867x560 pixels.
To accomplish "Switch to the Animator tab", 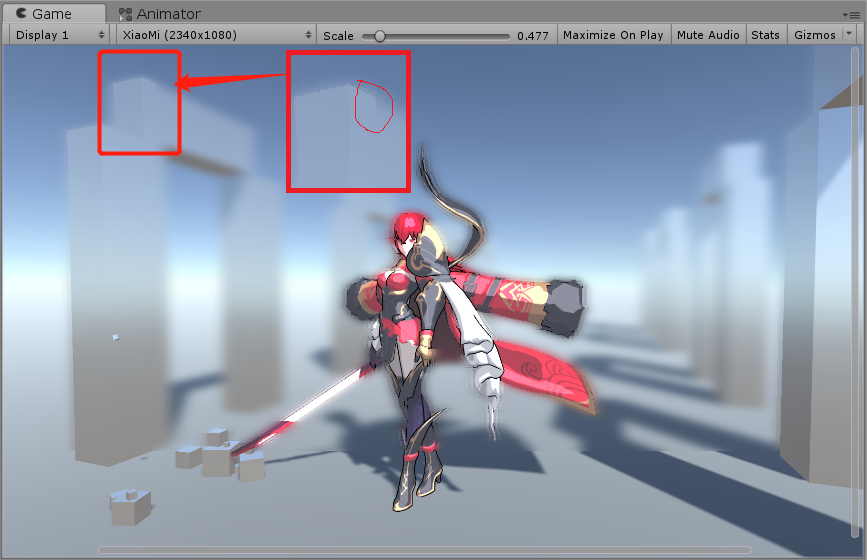I will (160, 14).
